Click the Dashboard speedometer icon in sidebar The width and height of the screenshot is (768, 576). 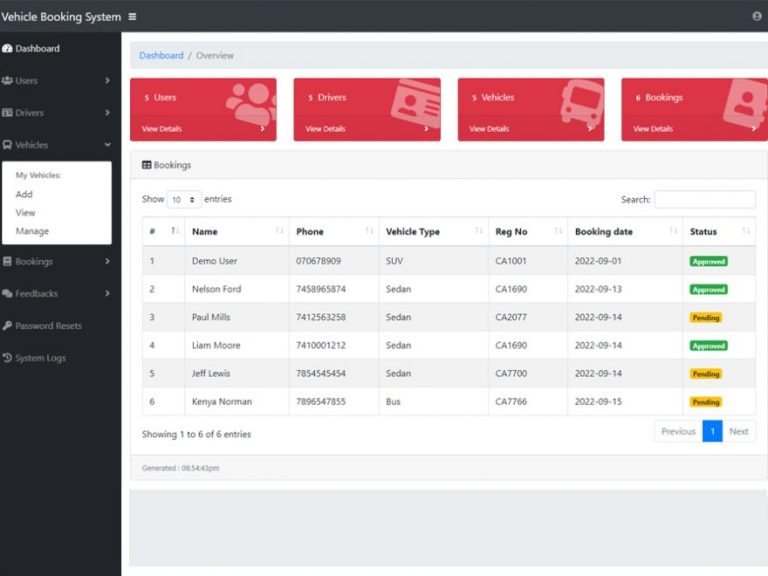(8, 49)
